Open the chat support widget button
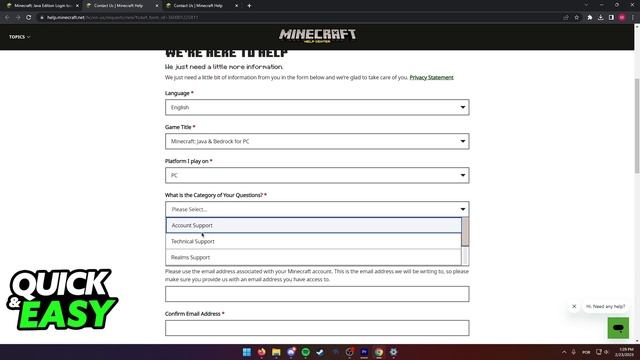The height and width of the screenshot is (360, 640). [x=618, y=327]
